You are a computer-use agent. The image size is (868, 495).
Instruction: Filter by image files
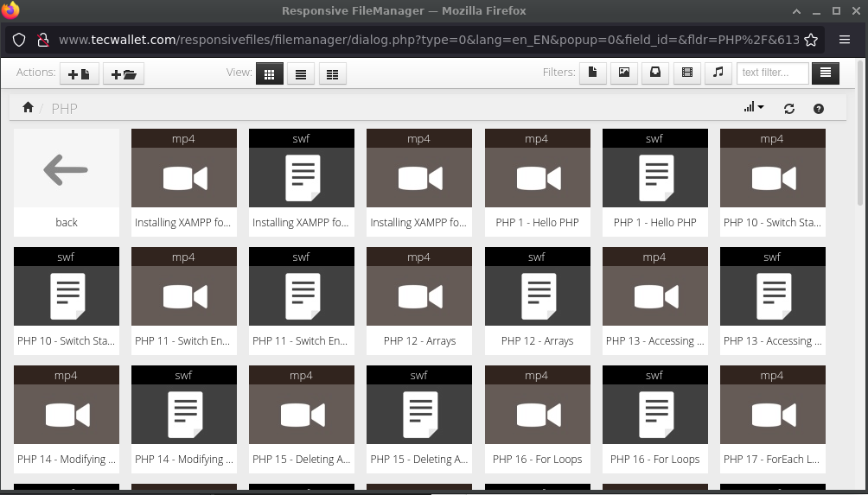click(623, 73)
